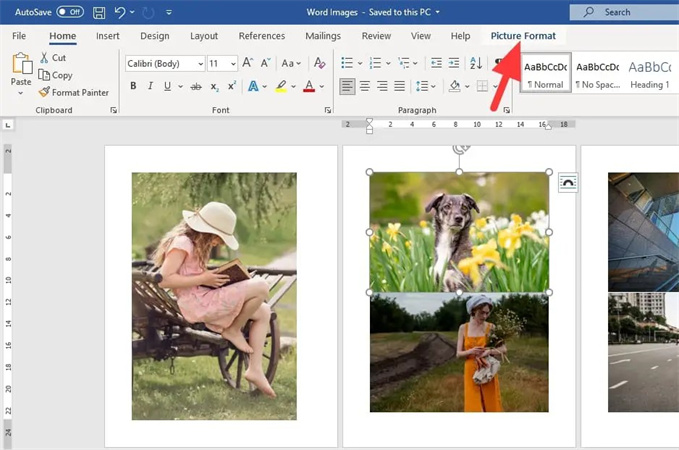Increase indent of the paragraph
The width and height of the screenshot is (679, 450).
pos(454,63)
